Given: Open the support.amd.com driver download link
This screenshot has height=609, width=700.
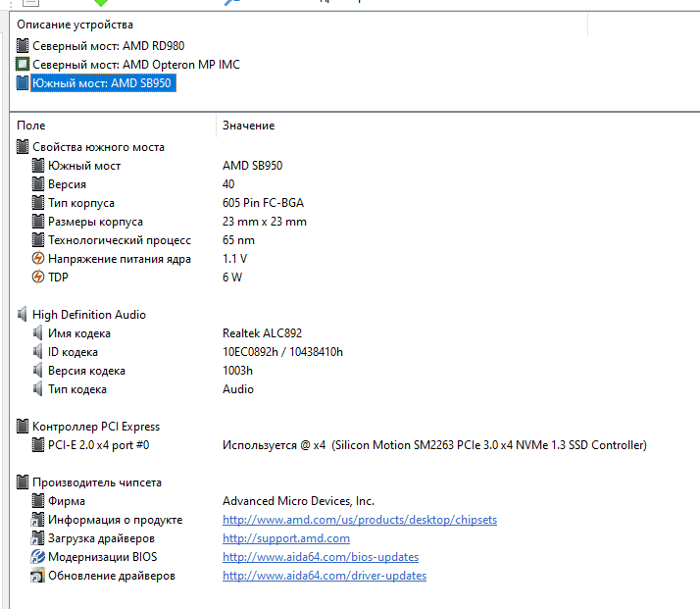Looking at the screenshot, I should click(x=286, y=538).
